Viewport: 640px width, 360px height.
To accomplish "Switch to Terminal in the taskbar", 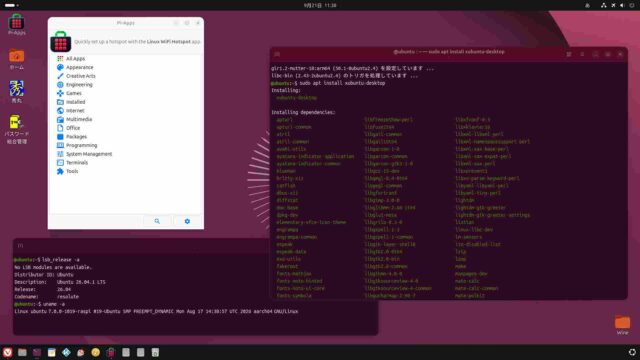I will [37, 352].
